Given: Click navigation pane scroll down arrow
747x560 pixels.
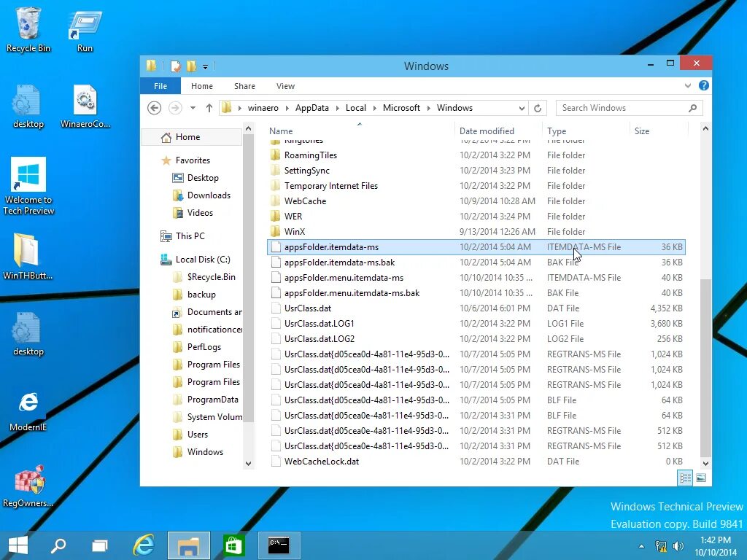Looking at the screenshot, I should click(248, 463).
